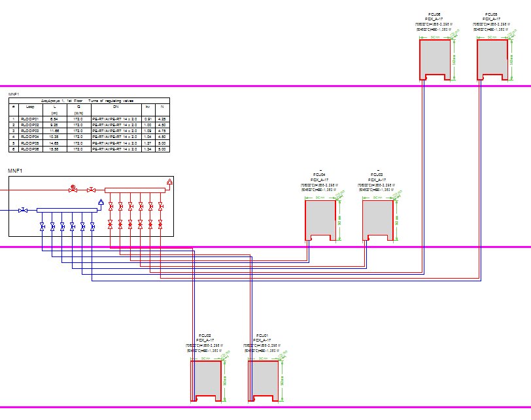Screen dimensions: 531x420
Task: Click the leftmost blue valve under return manifold
Action: [x=43, y=226]
